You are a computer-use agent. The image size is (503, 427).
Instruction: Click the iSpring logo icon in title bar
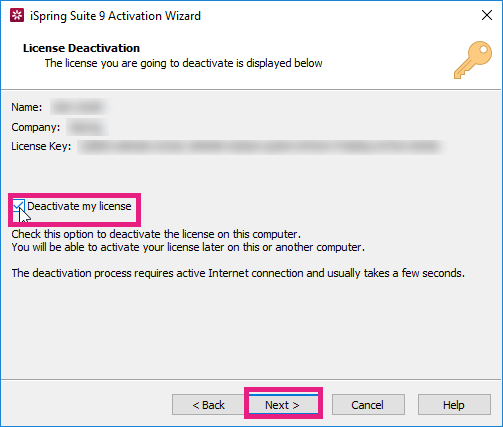(17, 15)
